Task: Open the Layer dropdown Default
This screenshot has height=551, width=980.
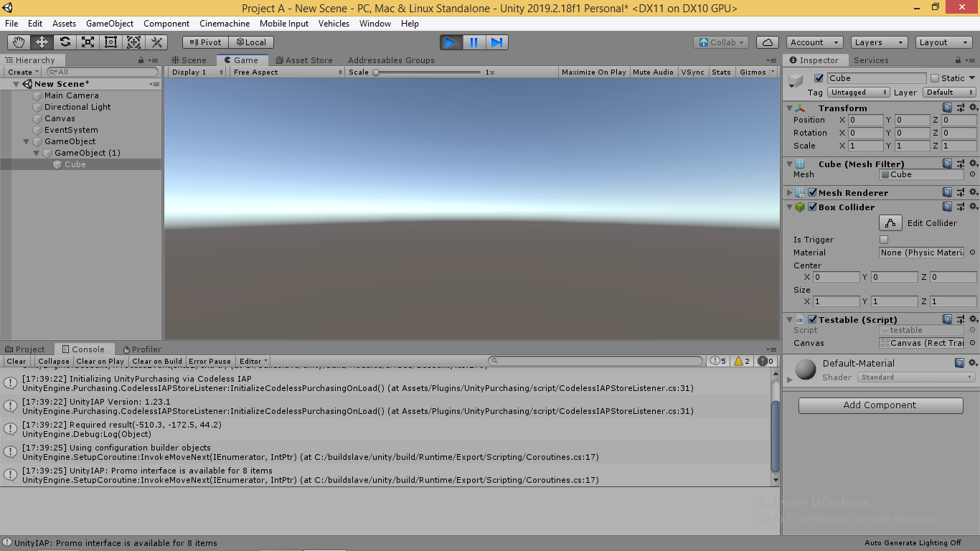Action: 949,92
